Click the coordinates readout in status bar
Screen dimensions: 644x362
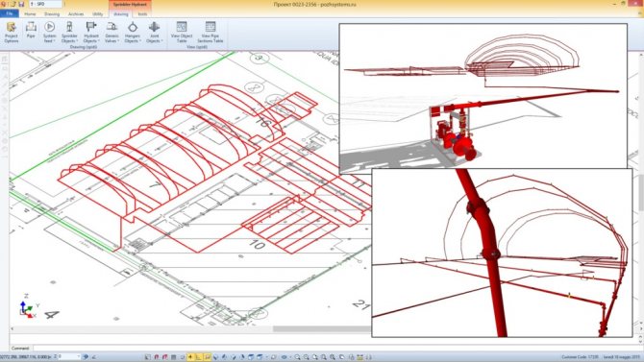click(x=25, y=357)
